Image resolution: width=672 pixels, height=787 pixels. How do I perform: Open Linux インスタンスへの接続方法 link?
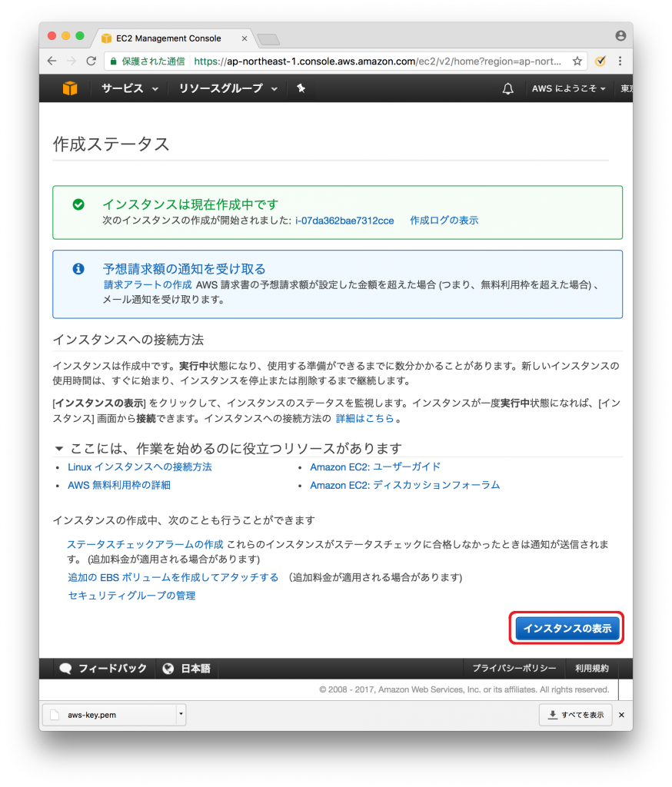tap(140, 467)
